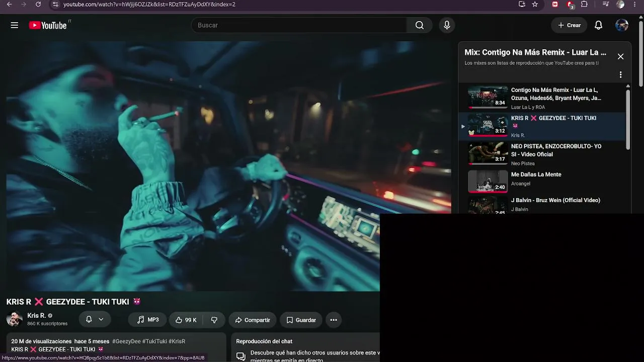Focus the Buscar search field
Screen dimensions: 644x362
pos(299,25)
